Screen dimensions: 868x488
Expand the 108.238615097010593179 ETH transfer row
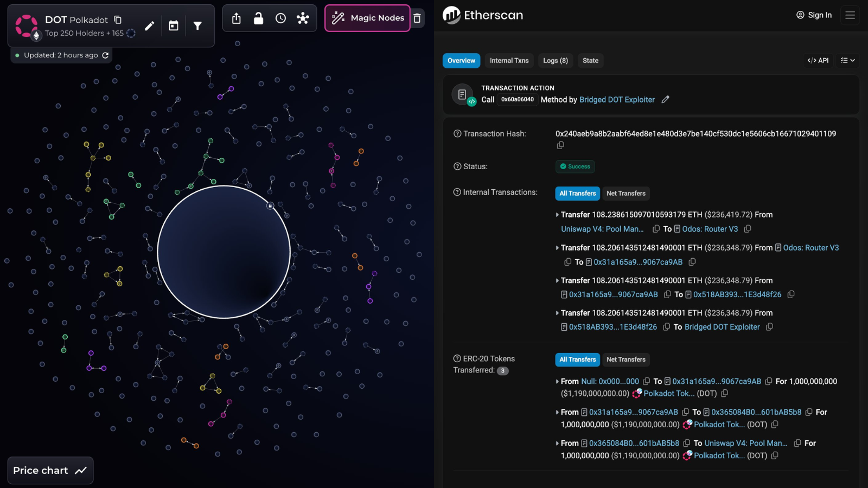(x=557, y=215)
